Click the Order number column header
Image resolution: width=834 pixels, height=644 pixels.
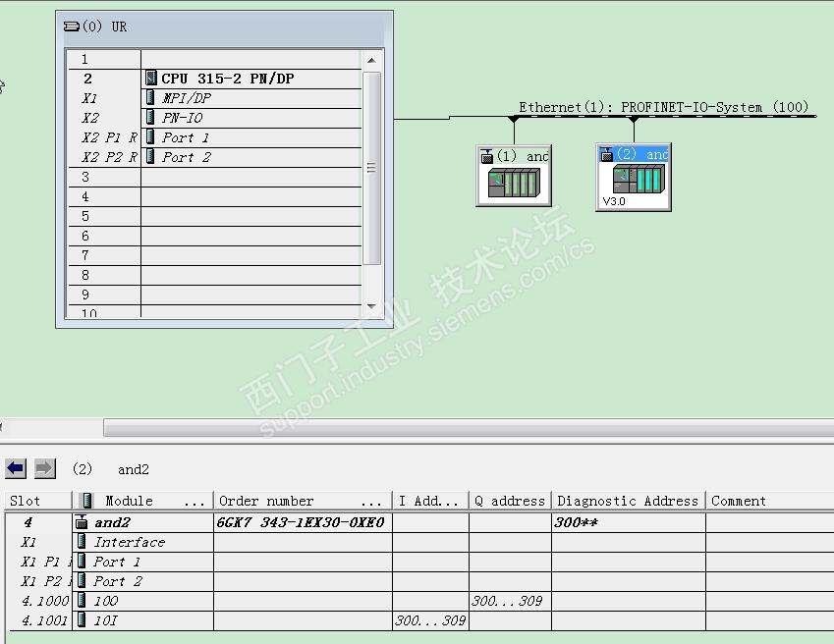point(303,501)
